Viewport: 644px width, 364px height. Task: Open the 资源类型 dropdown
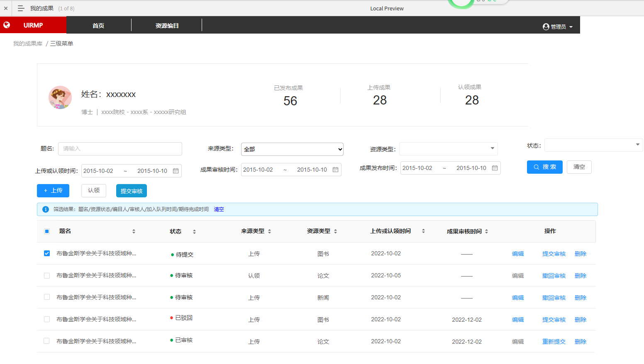449,148
